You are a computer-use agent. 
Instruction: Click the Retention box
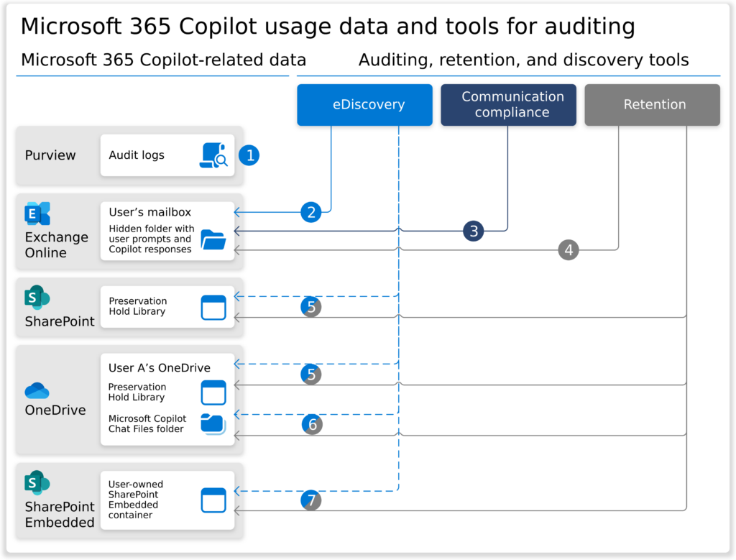652,105
